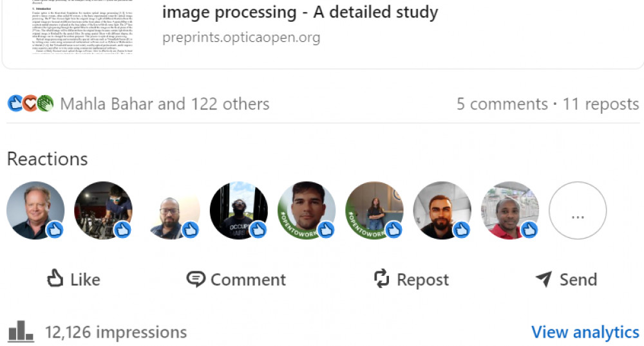Expand more reactions with the ellipsis button
The height and width of the screenshot is (346, 644).
pos(578,210)
